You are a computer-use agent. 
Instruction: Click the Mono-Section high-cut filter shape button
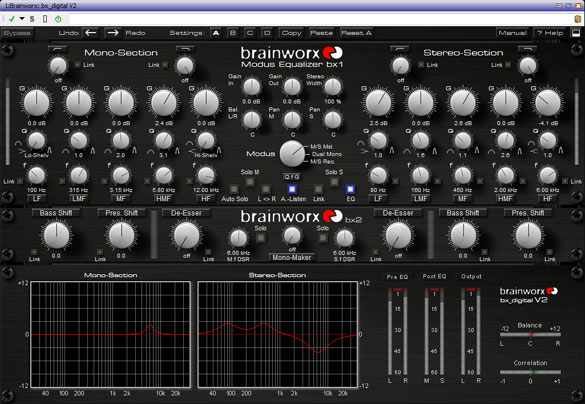point(185,49)
